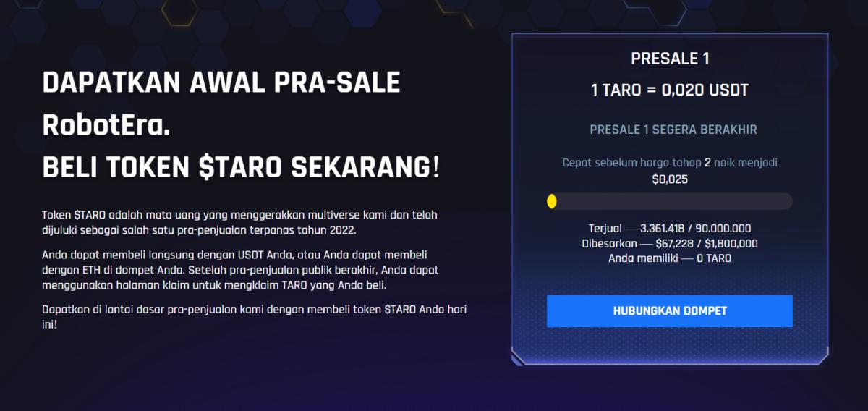
Task: Click the yellow progress indicator dot
Action: point(552,202)
